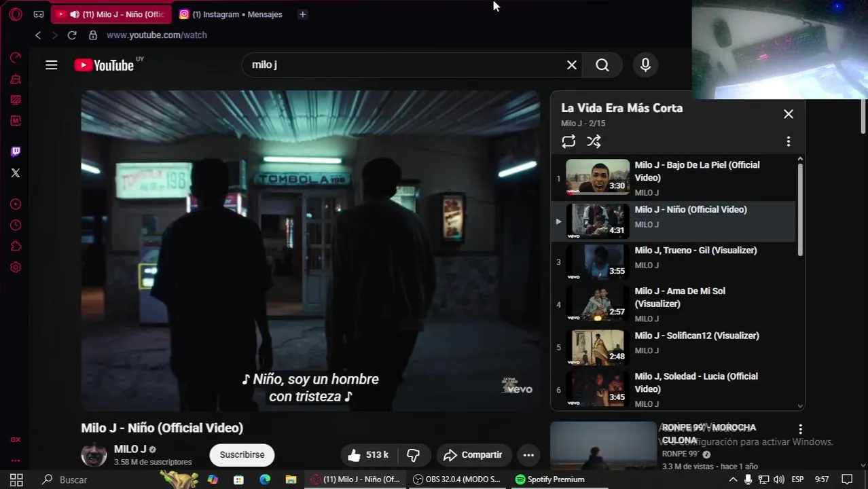Screen dimensions: 868x489
Task: Click the youtube.com address bar
Action: tap(157, 35)
